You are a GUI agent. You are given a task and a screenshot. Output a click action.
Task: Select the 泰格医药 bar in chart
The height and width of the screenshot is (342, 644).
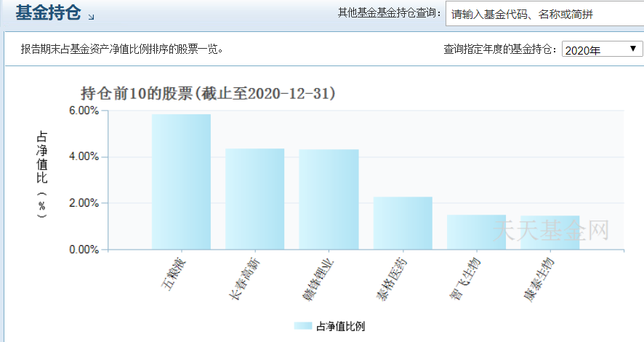[403, 223]
